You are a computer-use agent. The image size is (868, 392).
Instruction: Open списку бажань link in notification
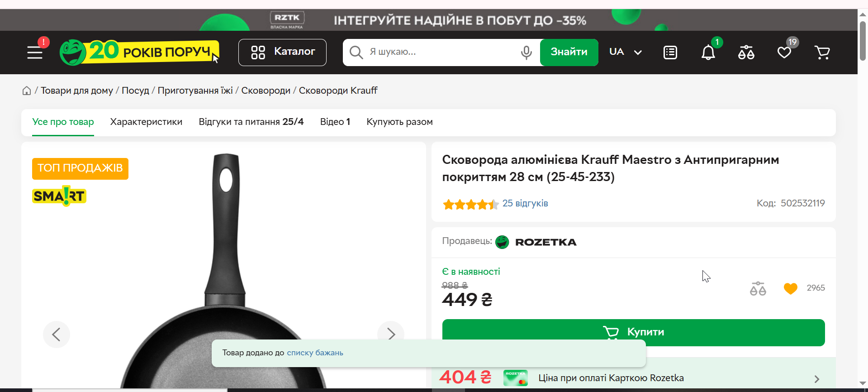pos(315,353)
